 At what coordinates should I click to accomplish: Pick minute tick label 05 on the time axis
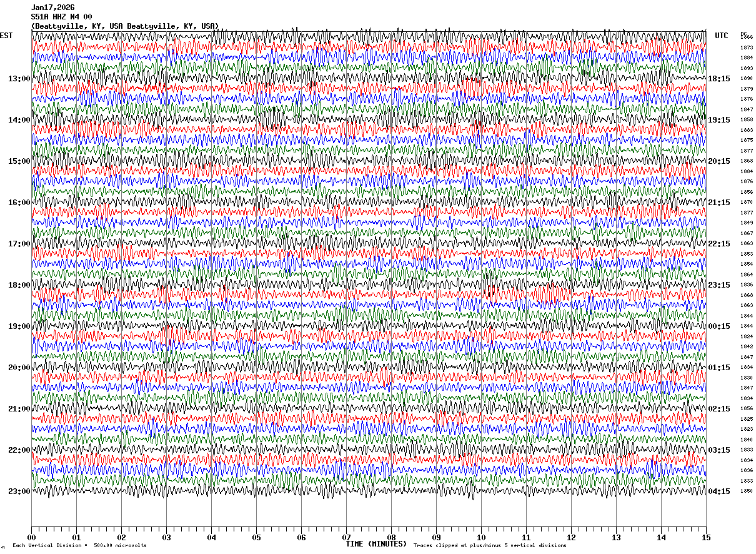tap(256, 537)
